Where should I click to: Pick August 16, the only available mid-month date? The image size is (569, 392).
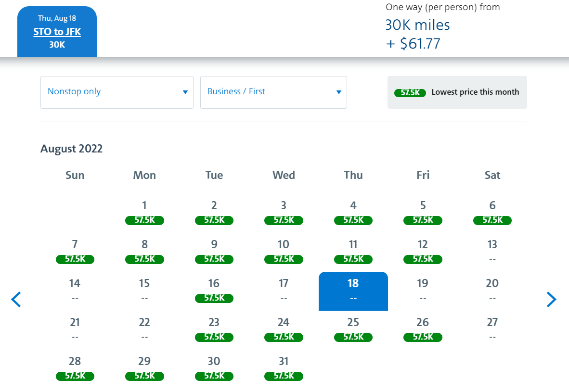[x=214, y=298]
